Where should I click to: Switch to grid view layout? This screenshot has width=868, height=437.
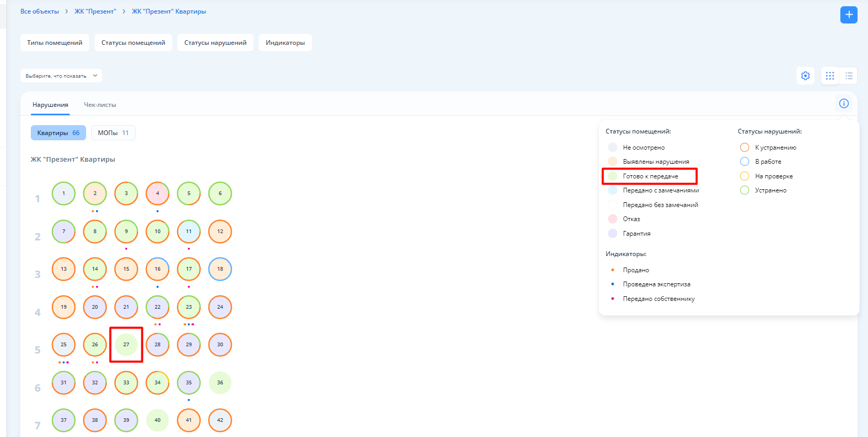(x=830, y=76)
